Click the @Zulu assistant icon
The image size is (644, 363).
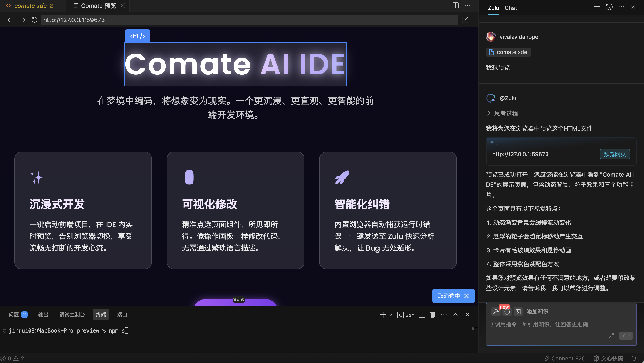tap(491, 98)
